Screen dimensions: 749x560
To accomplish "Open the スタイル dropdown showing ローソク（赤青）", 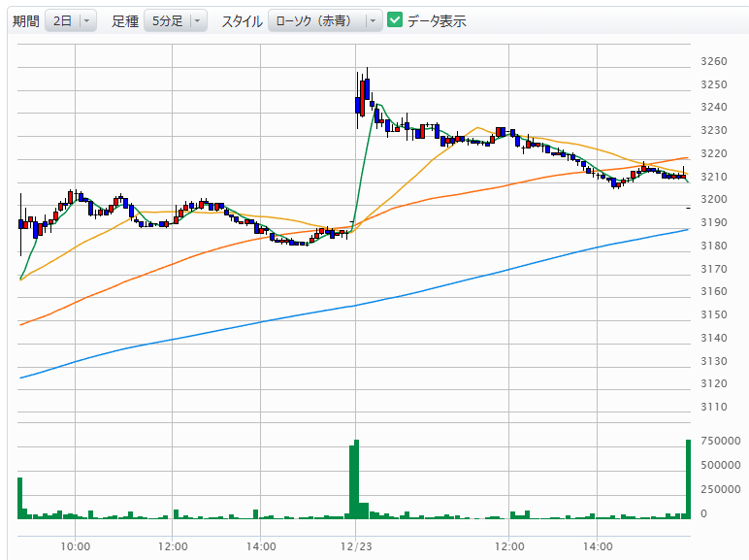I will click(x=325, y=20).
